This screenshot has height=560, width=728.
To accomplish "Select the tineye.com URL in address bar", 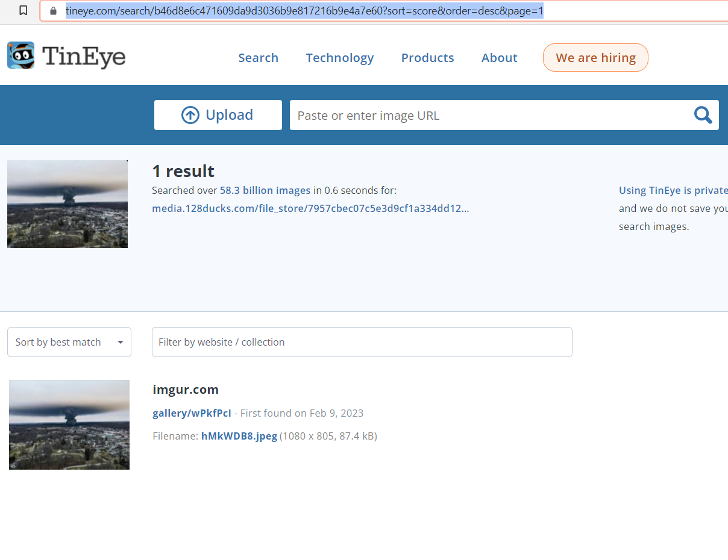I will coord(304,11).
